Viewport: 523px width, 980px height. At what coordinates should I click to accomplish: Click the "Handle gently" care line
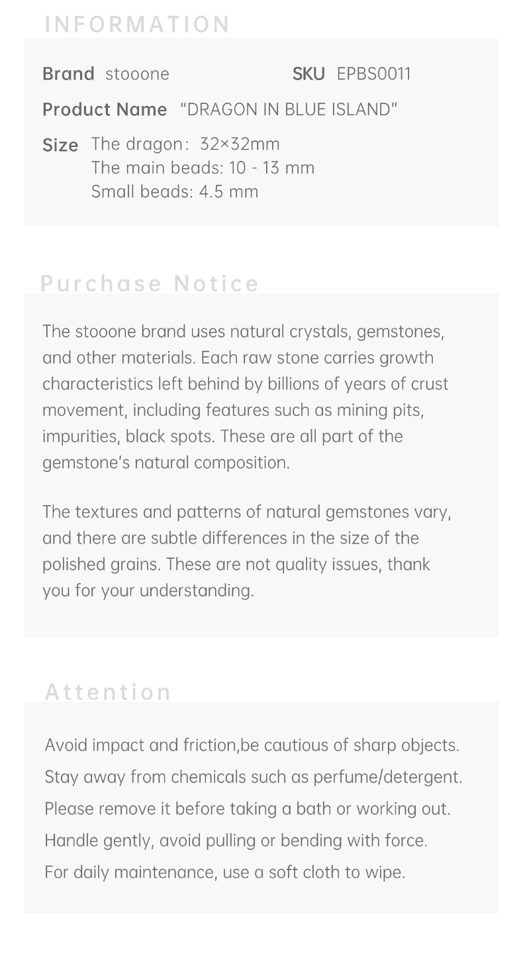click(x=236, y=840)
